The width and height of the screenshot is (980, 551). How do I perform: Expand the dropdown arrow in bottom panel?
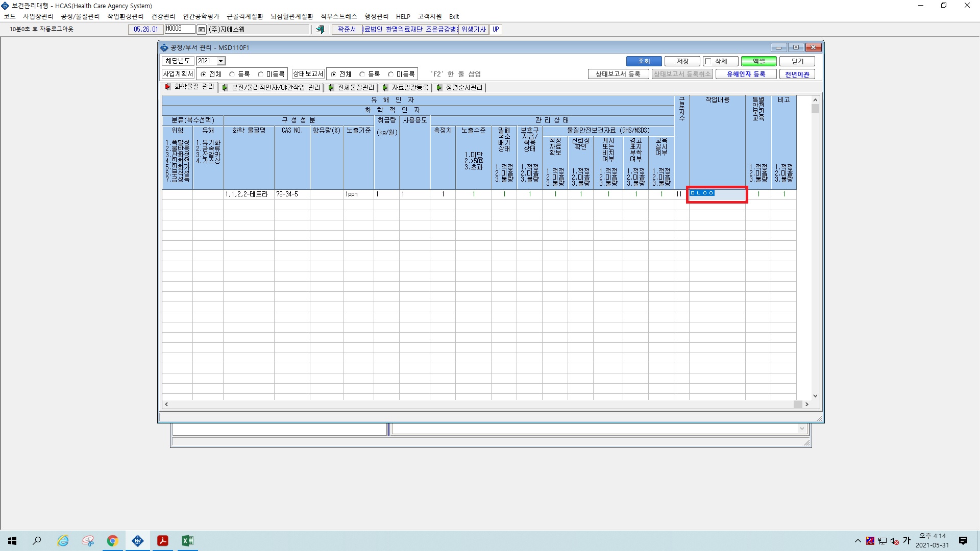point(802,429)
